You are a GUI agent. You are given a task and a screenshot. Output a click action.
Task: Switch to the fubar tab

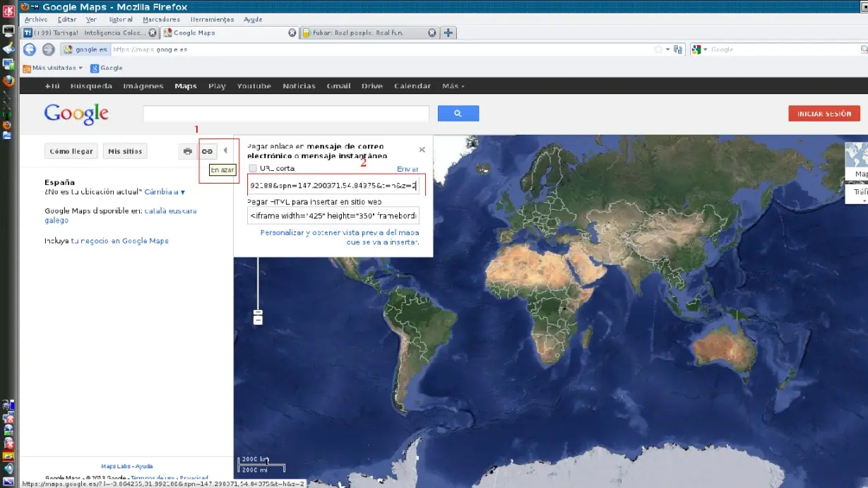(369, 32)
